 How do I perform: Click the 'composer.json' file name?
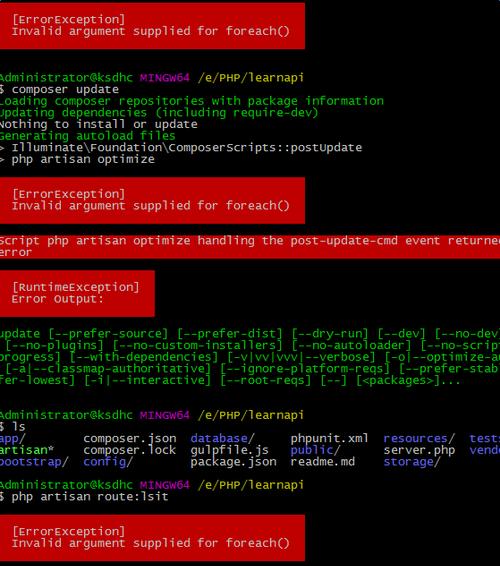pyautogui.click(x=130, y=439)
